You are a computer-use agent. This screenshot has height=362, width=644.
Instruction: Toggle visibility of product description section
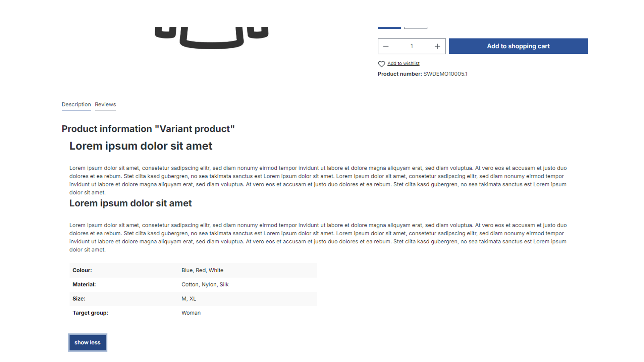click(x=87, y=342)
